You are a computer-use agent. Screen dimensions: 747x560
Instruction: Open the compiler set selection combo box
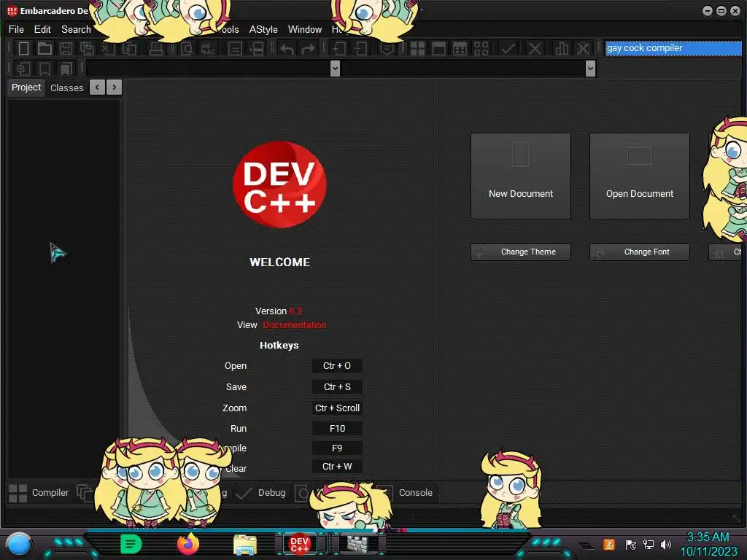click(673, 47)
